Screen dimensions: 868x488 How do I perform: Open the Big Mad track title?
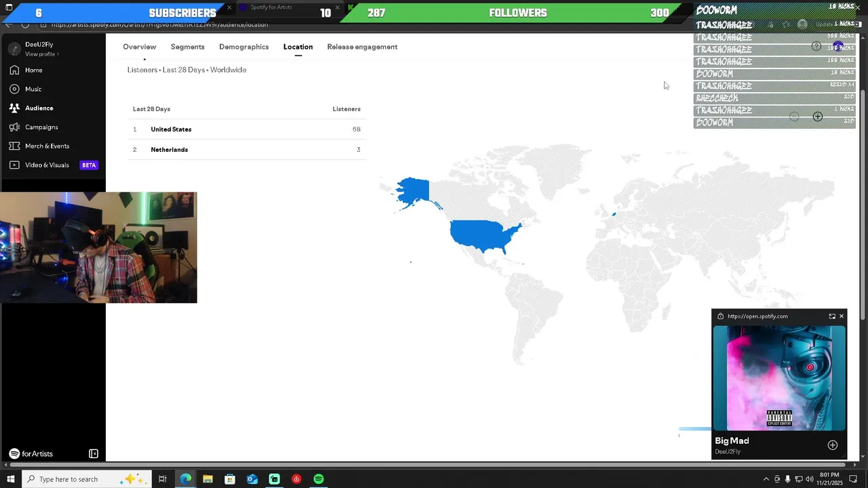[x=732, y=441]
